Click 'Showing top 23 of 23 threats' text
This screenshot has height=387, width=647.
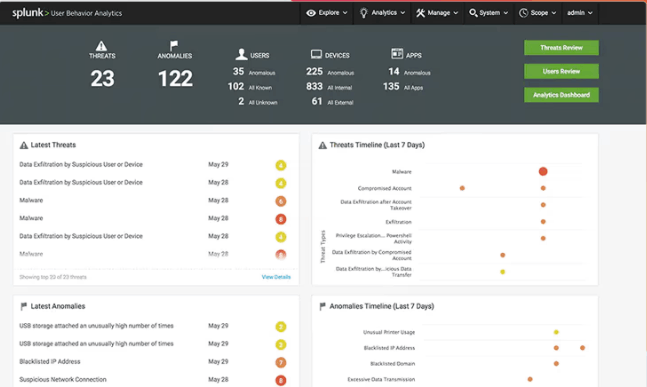[x=53, y=277]
